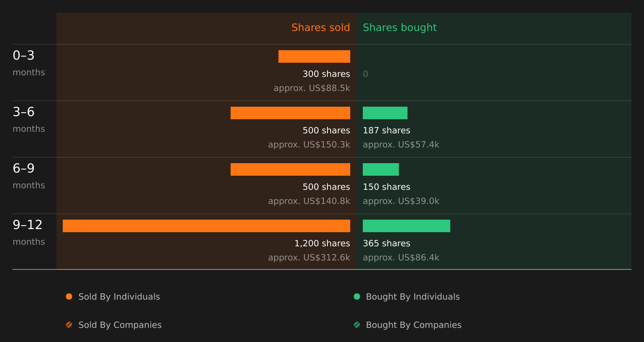Click the orange 3–6 months sold bar
This screenshot has width=644, height=342.
pyautogui.click(x=290, y=113)
